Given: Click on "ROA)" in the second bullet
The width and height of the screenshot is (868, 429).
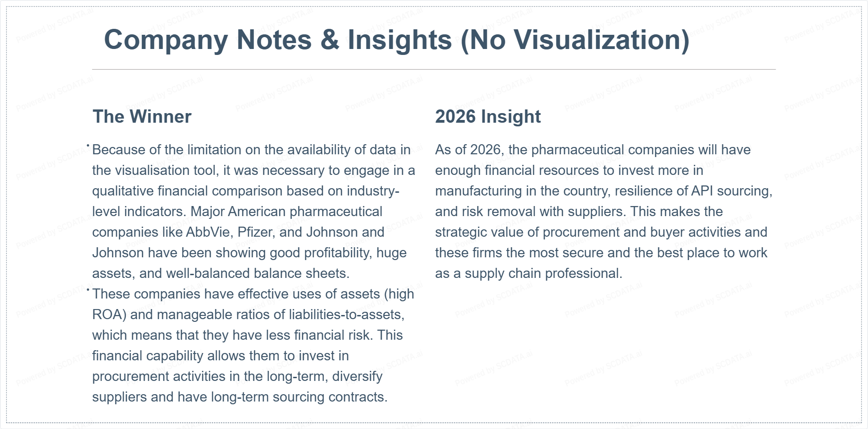Looking at the screenshot, I should (x=109, y=315).
